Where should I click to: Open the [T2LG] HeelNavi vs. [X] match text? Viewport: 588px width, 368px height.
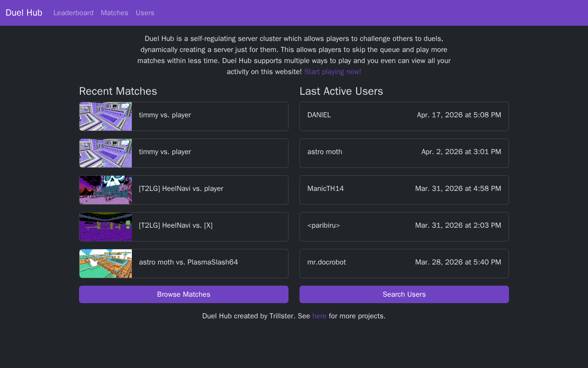click(x=176, y=225)
